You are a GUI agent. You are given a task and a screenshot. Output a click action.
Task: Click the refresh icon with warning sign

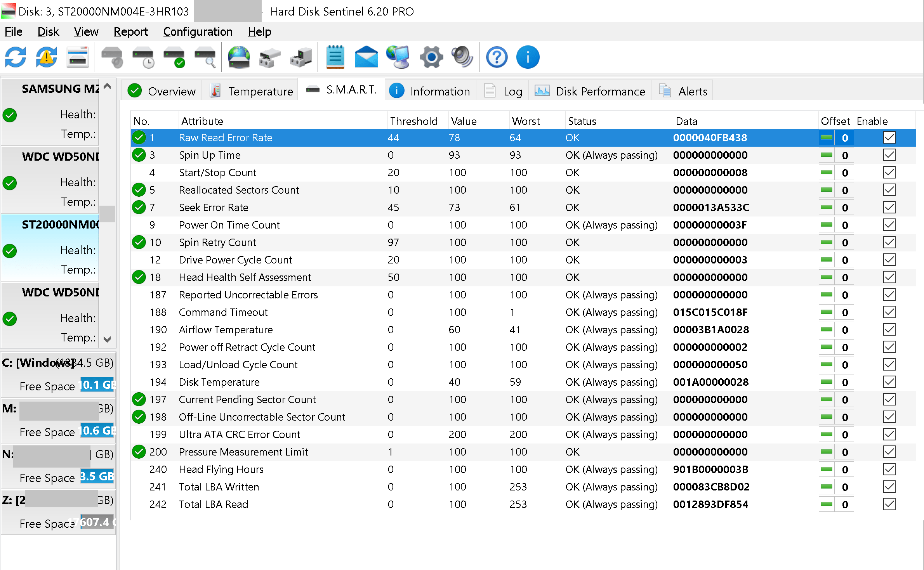tap(46, 57)
